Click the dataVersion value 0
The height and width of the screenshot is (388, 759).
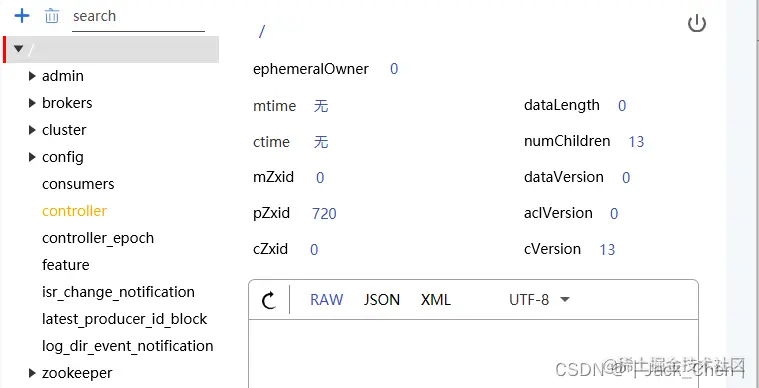(626, 178)
